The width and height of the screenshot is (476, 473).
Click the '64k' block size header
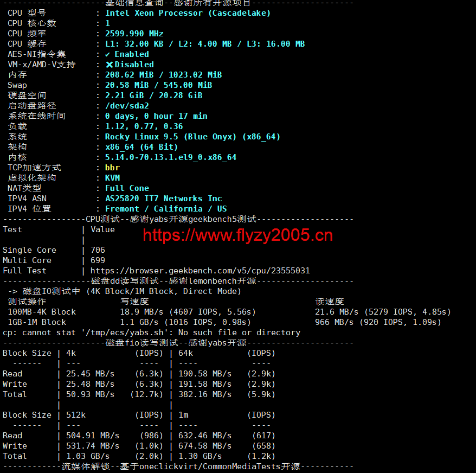click(x=185, y=353)
